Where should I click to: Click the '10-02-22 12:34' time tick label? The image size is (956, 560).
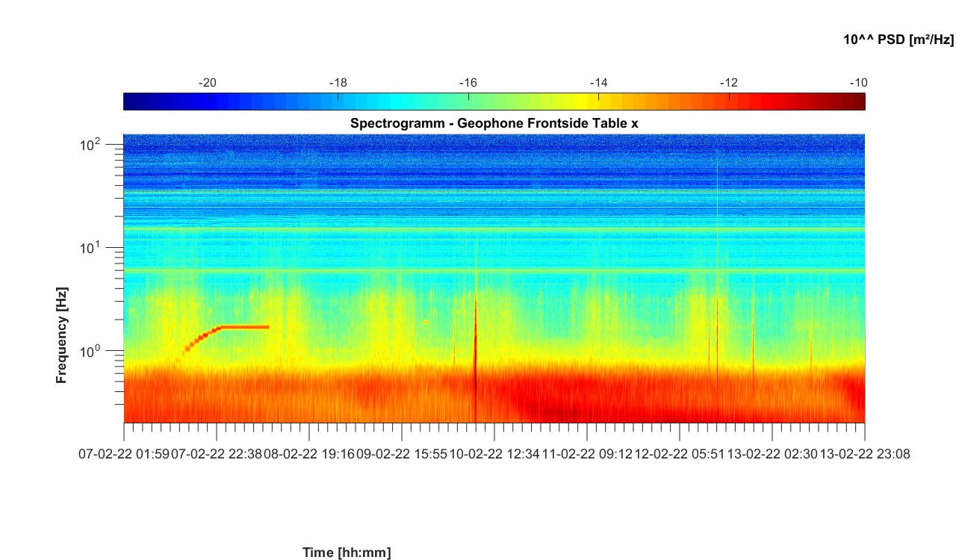tap(494, 453)
